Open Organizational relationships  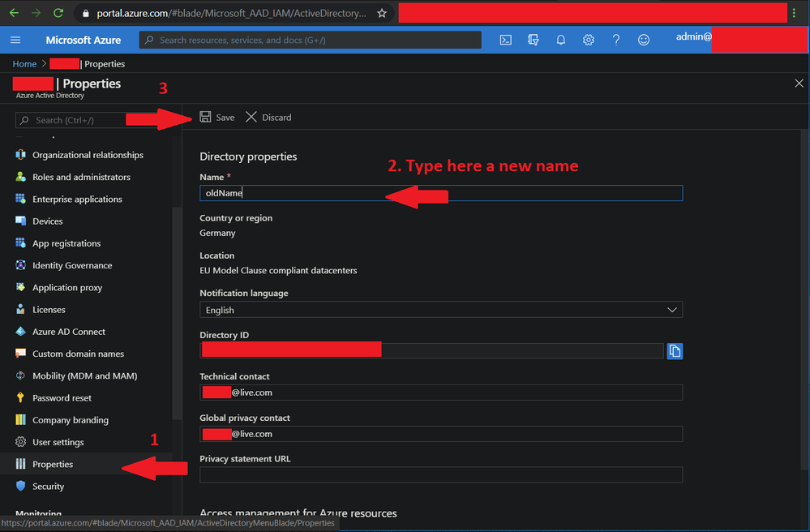coord(86,155)
